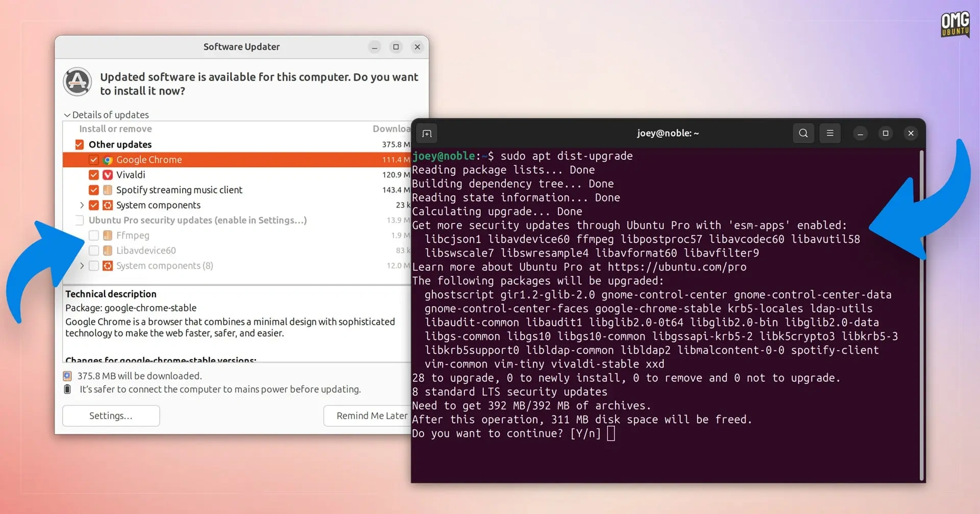Image resolution: width=980 pixels, height=514 pixels.
Task: Click the battery power warning icon
Action: [67, 390]
